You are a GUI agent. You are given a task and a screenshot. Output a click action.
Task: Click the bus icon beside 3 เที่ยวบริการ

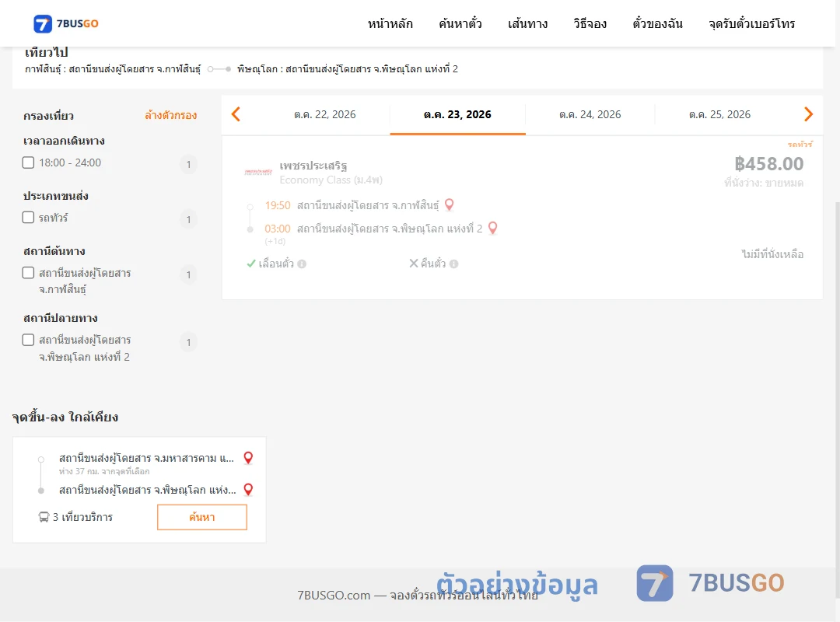click(44, 517)
